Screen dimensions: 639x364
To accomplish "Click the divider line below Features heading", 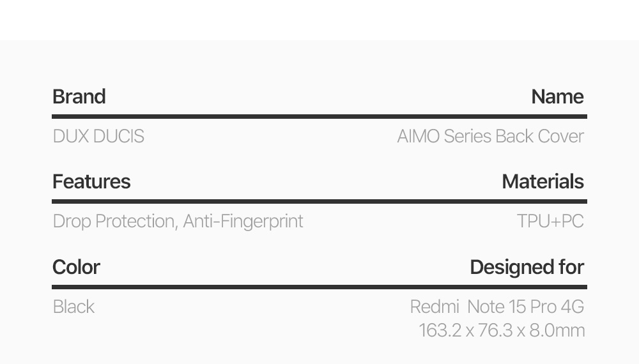I will tap(319, 202).
